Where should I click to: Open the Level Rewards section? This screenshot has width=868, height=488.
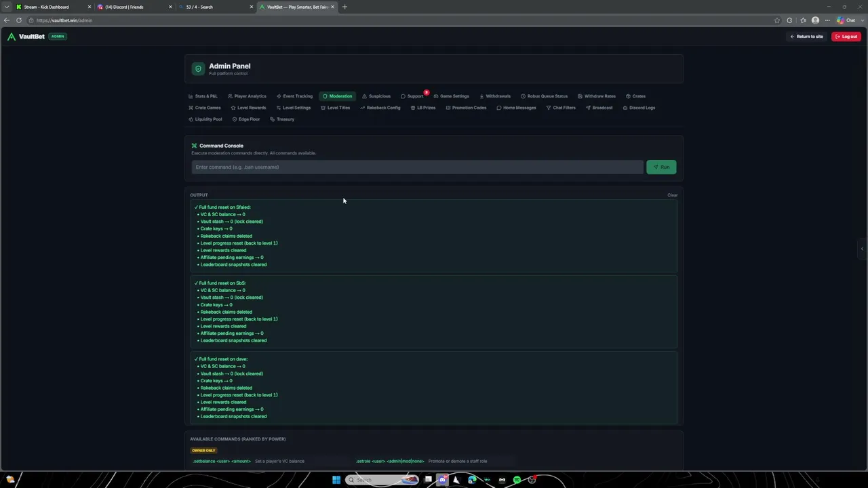click(248, 108)
